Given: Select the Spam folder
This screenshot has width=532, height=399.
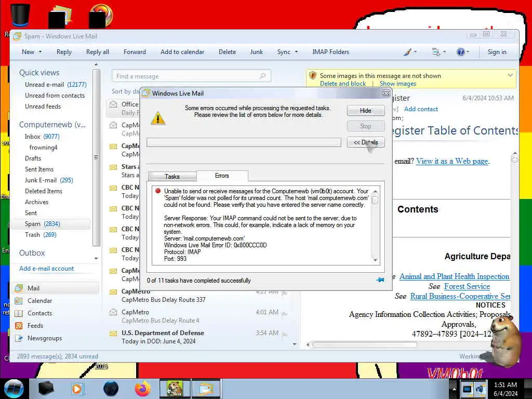Looking at the screenshot, I should (51, 224).
